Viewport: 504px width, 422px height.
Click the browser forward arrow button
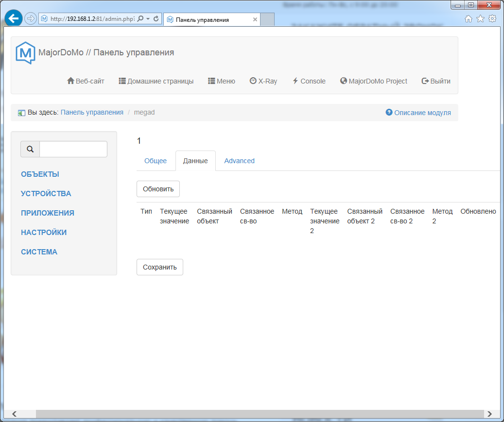(x=30, y=19)
